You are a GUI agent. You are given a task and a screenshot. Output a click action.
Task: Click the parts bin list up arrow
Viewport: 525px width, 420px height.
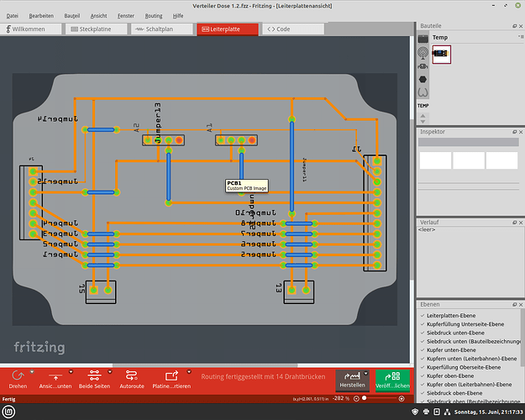423,116
